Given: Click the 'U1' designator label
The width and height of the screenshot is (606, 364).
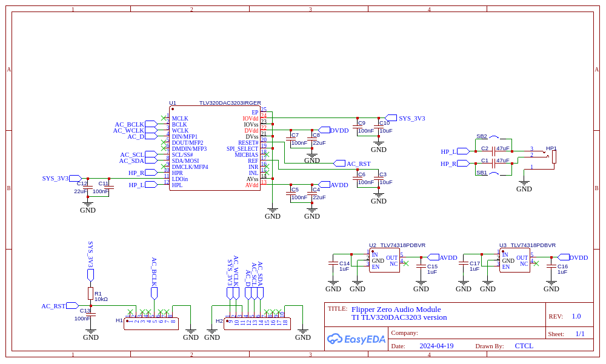Looking at the screenshot, I should click(172, 103).
